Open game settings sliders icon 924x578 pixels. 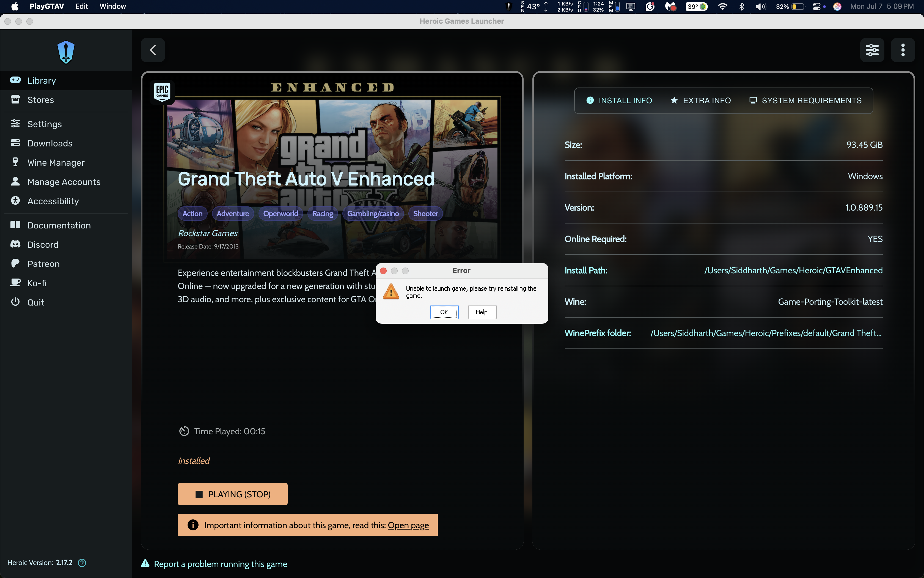pyautogui.click(x=872, y=50)
